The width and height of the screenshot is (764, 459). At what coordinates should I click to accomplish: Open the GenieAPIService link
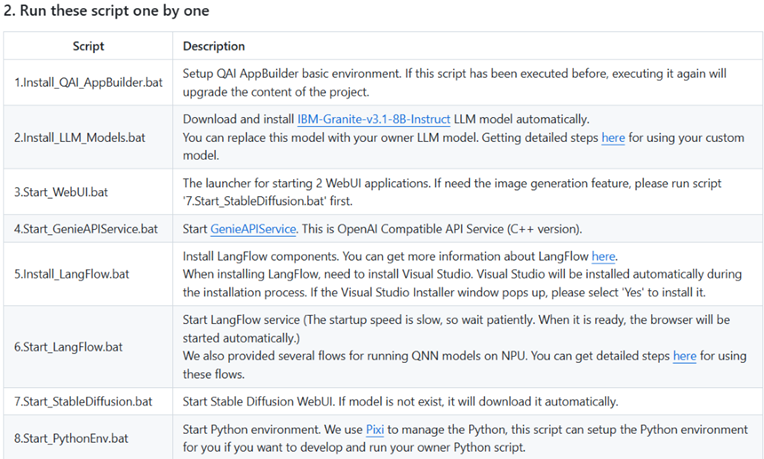[253, 229]
